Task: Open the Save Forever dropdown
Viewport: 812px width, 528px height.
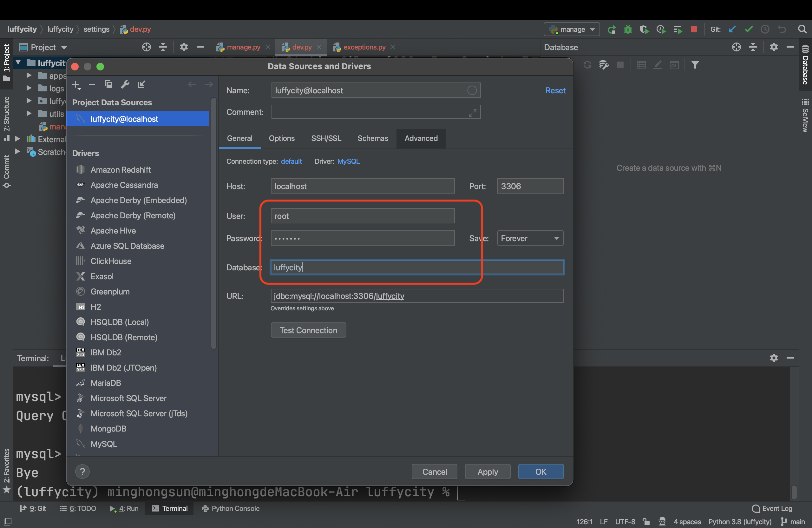Action: (x=530, y=238)
